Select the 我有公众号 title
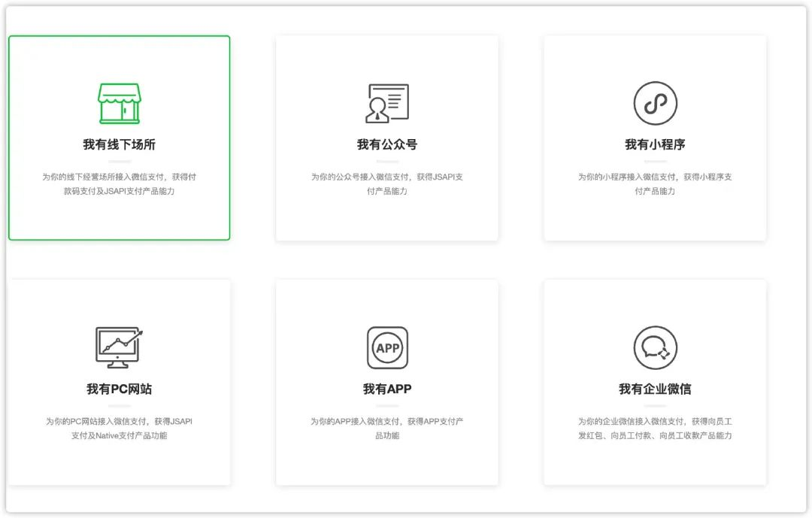 coord(387,144)
